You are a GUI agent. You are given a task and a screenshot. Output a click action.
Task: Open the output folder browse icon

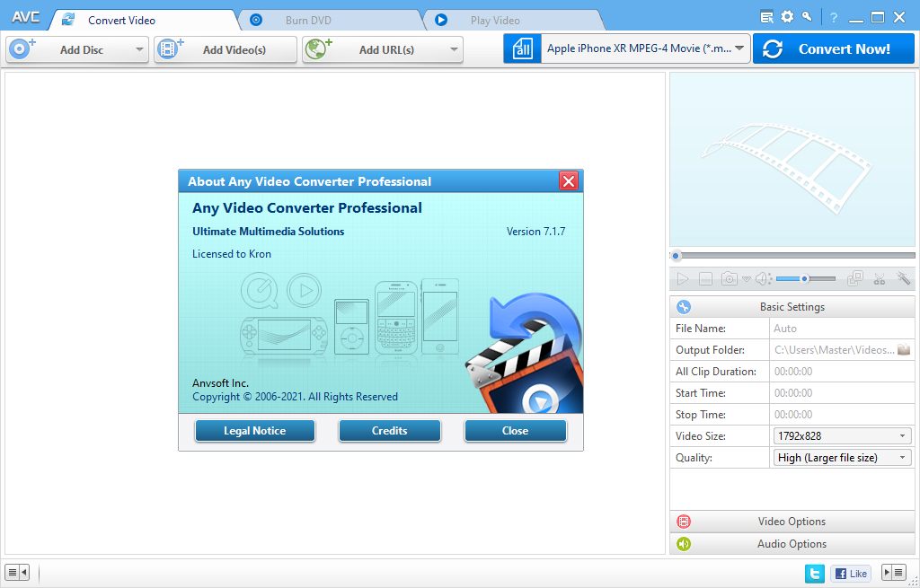click(x=904, y=349)
